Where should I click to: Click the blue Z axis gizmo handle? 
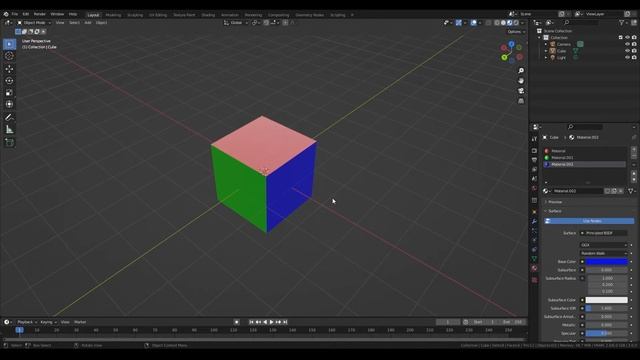511,44
